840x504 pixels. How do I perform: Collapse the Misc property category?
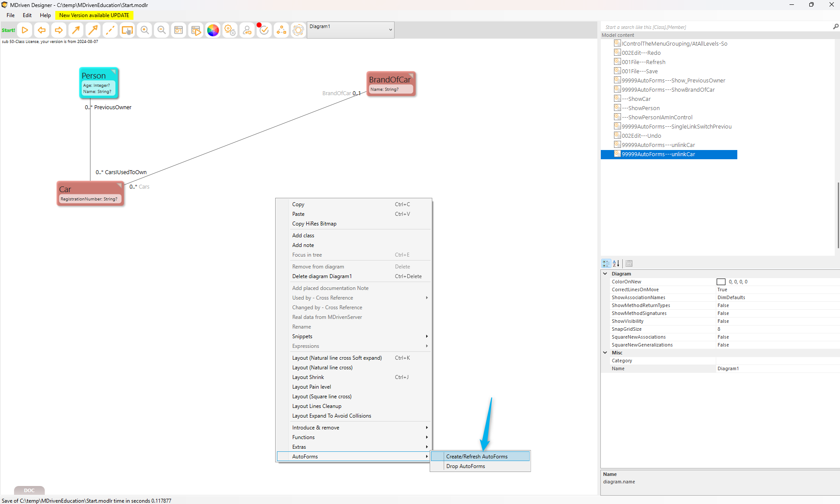(605, 353)
